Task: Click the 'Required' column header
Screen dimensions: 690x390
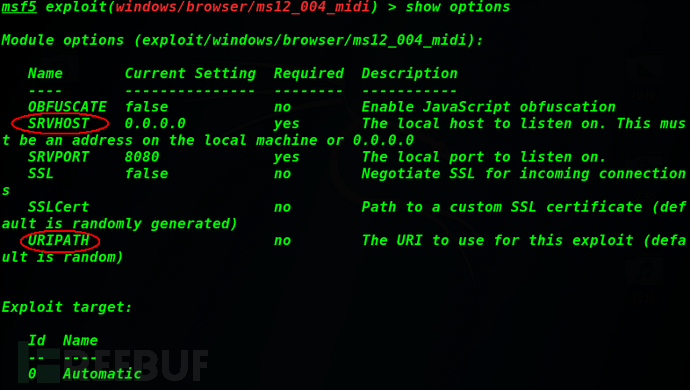Action: tap(309, 73)
